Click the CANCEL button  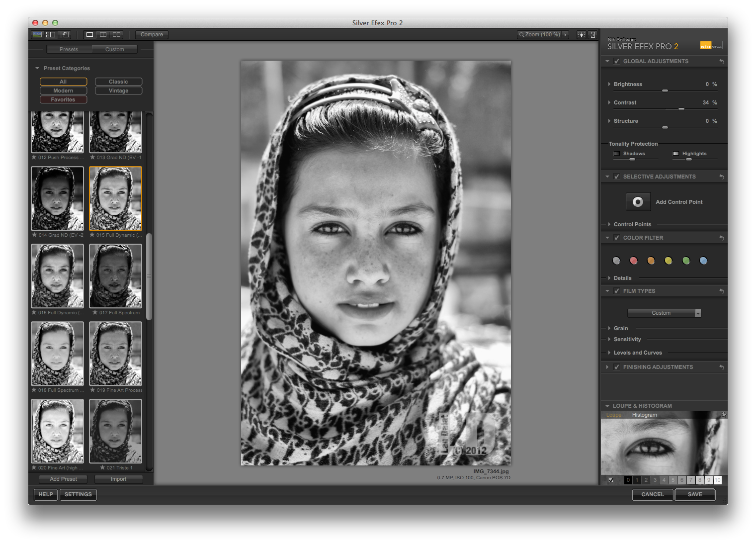coord(653,495)
